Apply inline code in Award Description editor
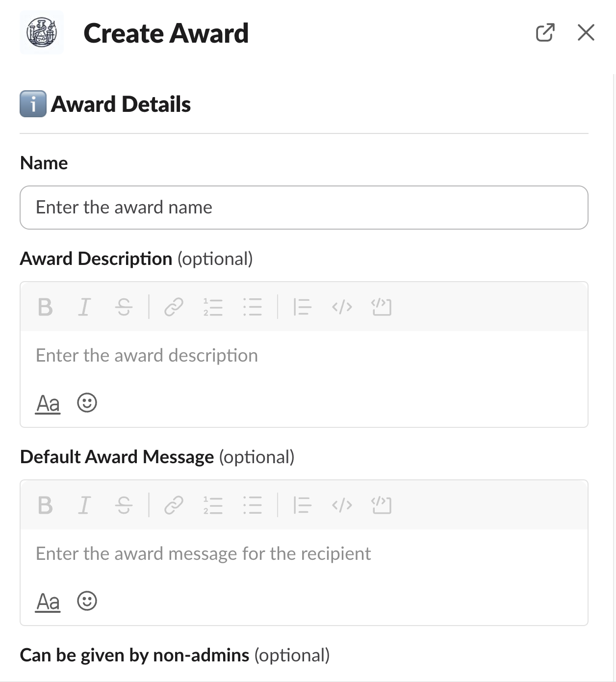The image size is (616, 682). tap(342, 308)
